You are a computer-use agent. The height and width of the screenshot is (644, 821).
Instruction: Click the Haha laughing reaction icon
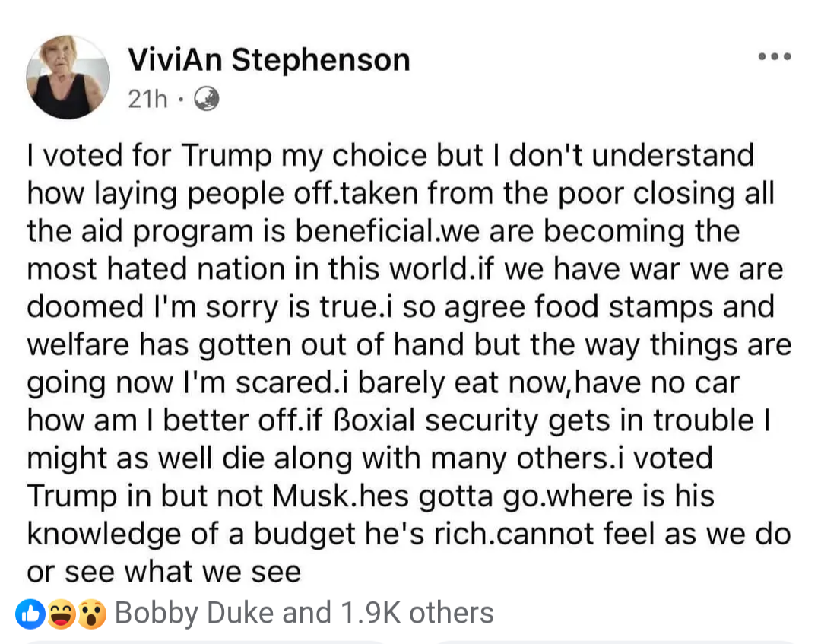click(62, 614)
